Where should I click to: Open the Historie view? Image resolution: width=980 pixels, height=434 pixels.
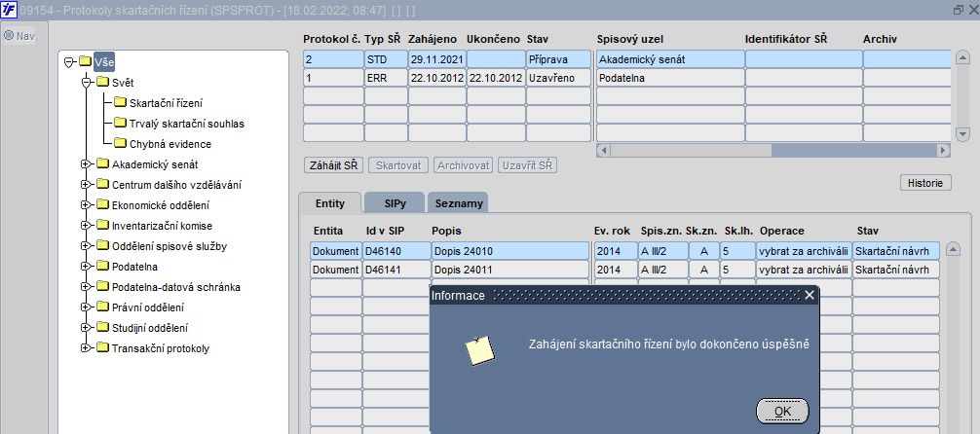coord(925,183)
